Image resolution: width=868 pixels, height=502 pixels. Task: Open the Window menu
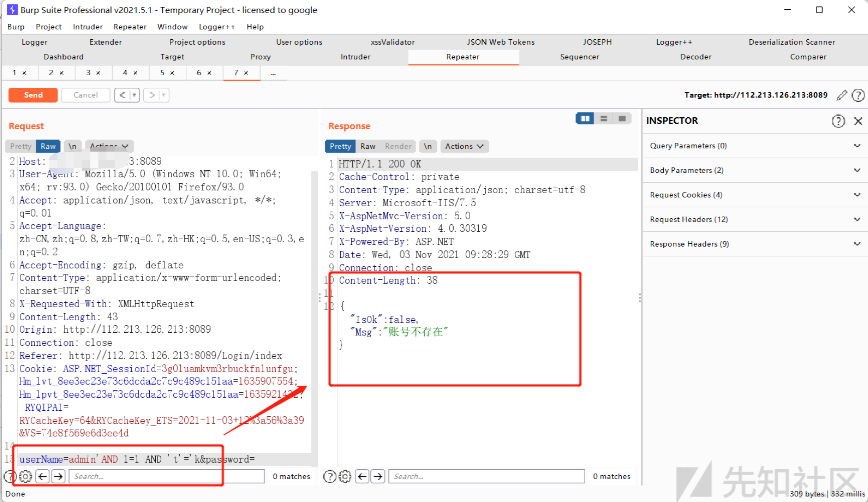(x=172, y=27)
